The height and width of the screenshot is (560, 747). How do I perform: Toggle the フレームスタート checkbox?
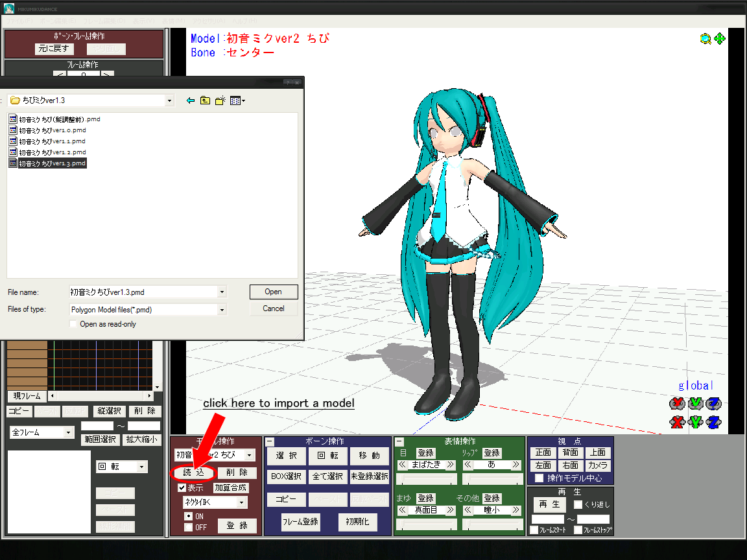(534, 530)
